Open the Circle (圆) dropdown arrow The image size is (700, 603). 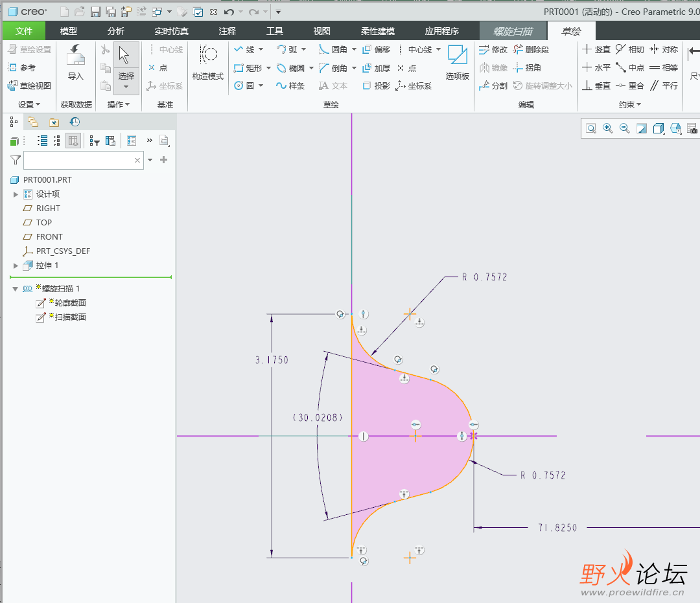[261, 85]
